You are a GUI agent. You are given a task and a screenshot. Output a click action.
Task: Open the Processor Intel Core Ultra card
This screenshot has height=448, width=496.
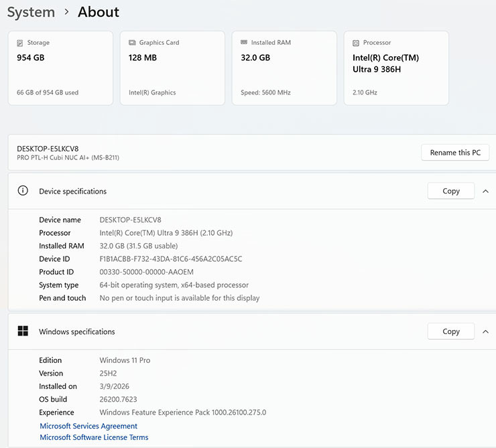[396, 68]
